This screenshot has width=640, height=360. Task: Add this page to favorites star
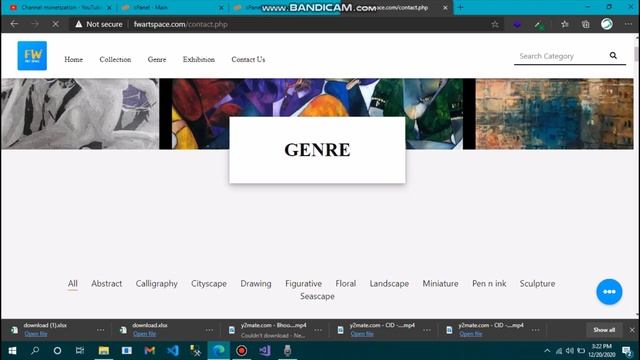click(x=495, y=24)
